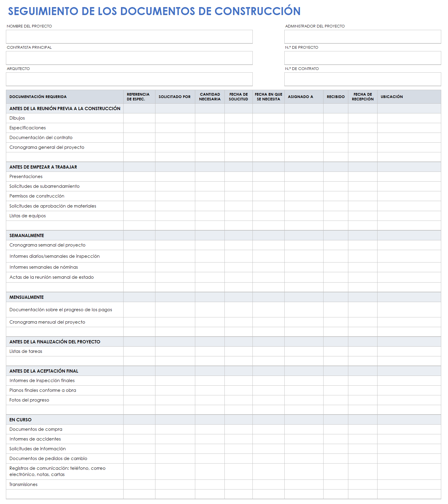
Task: Click the 'Antes de la reunión previa' section row
Action: coord(224,108)
